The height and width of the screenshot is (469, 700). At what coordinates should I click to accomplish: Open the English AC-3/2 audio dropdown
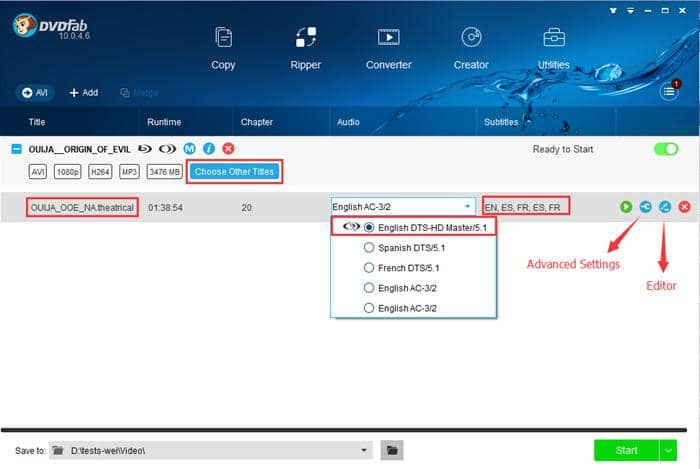pos(403,207)
